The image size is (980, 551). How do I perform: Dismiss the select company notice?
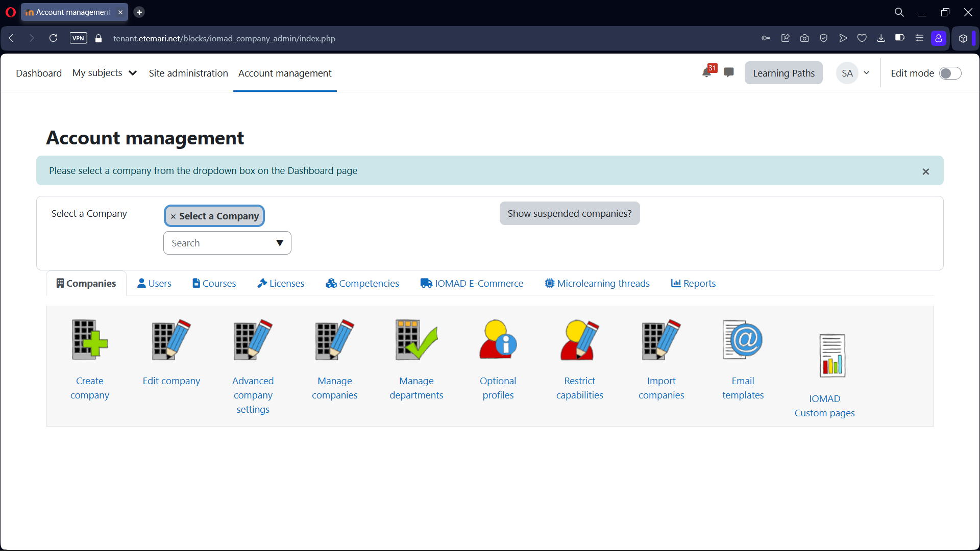click(925, 171)
